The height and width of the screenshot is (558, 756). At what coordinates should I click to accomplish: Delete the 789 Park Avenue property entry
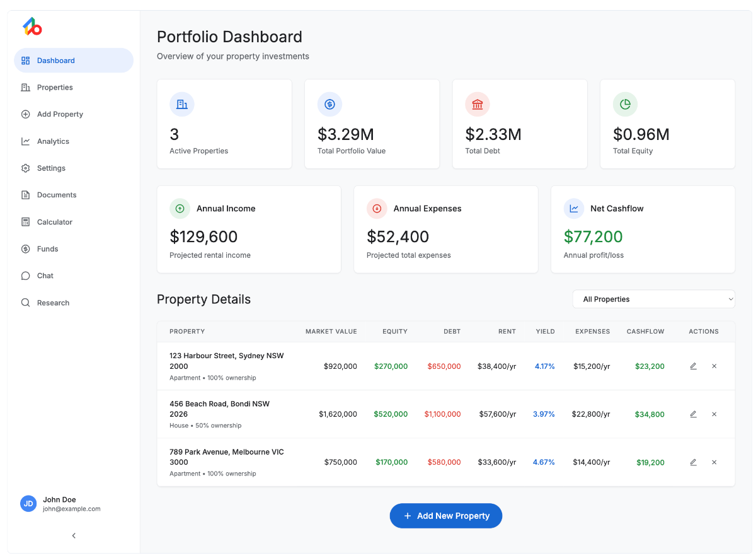coord(714,462)
